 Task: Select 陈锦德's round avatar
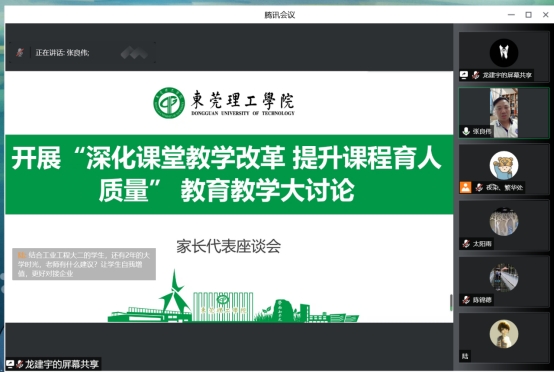click(504, 278)
